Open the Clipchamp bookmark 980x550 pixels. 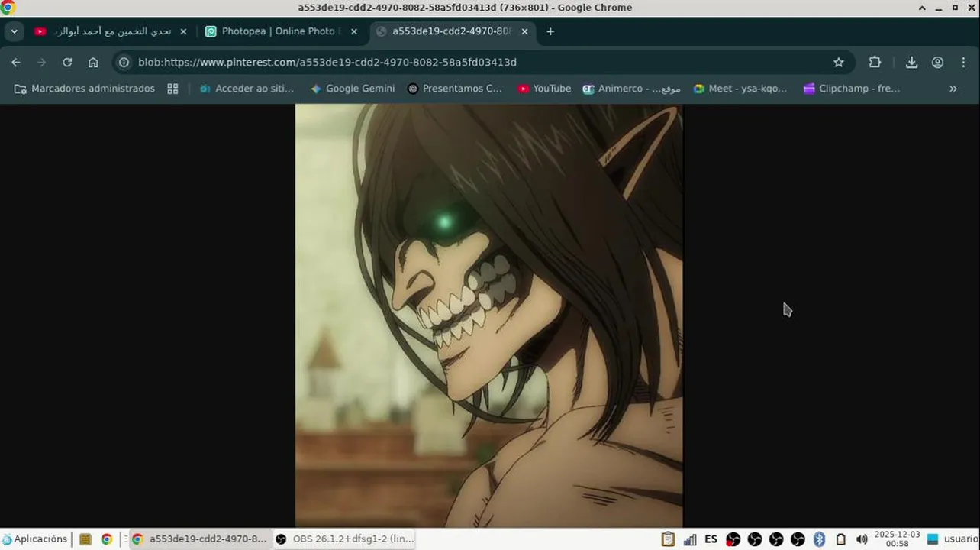pos(852,89)
